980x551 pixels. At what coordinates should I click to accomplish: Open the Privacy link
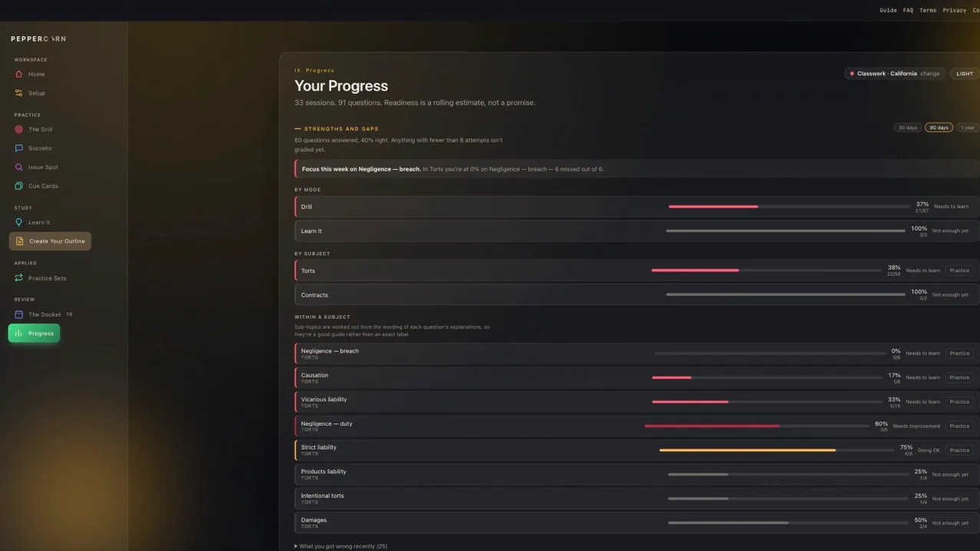tap(955, 11)
